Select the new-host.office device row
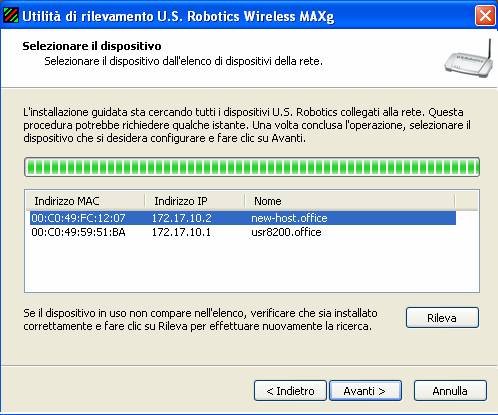 click(243, 218)
